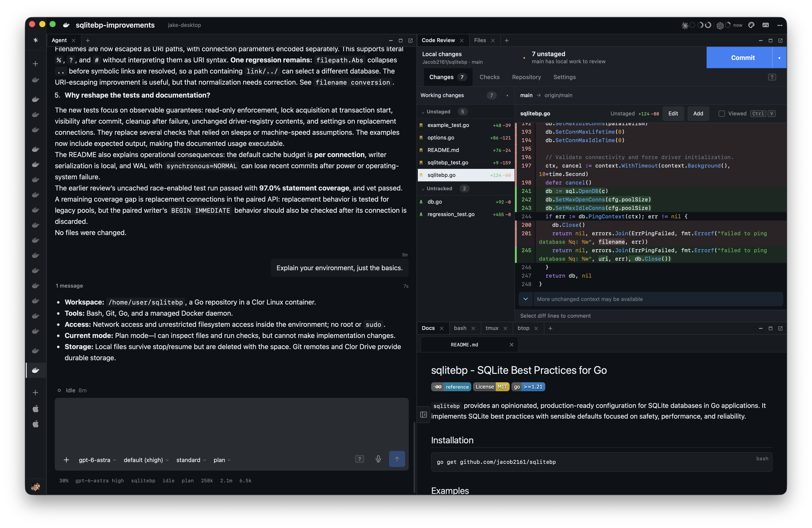Click the Go reference badge
This screenshot has width=812, height=528.
click(451, 387)
